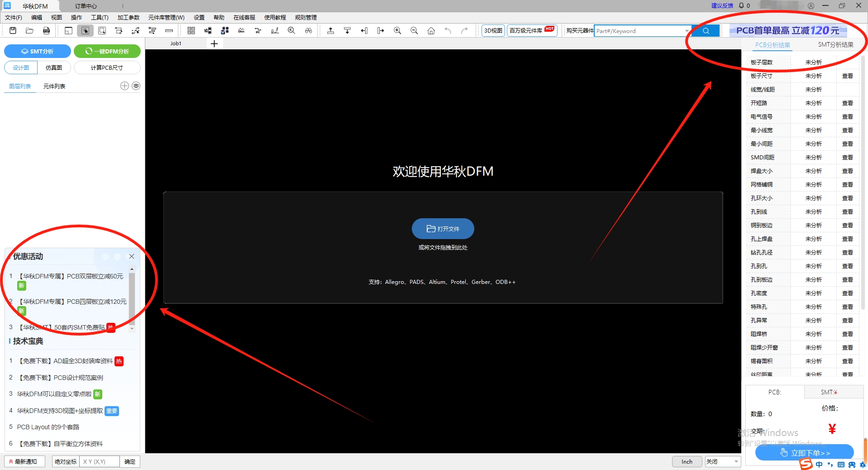Zoom in with the magnifier plus icon
Image resolution: width=868 pixels, height=470 pixels.
click(397, 30)
